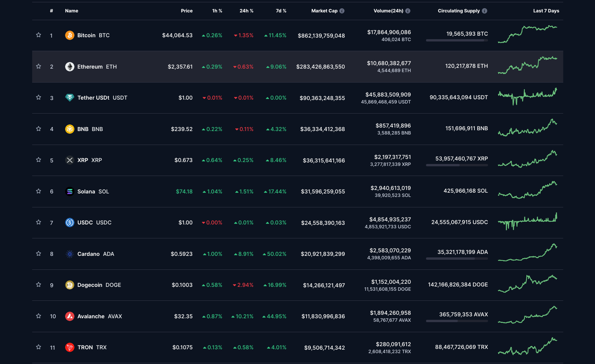
Task: Star Cardano to watch it
Action: click(38, 254)
